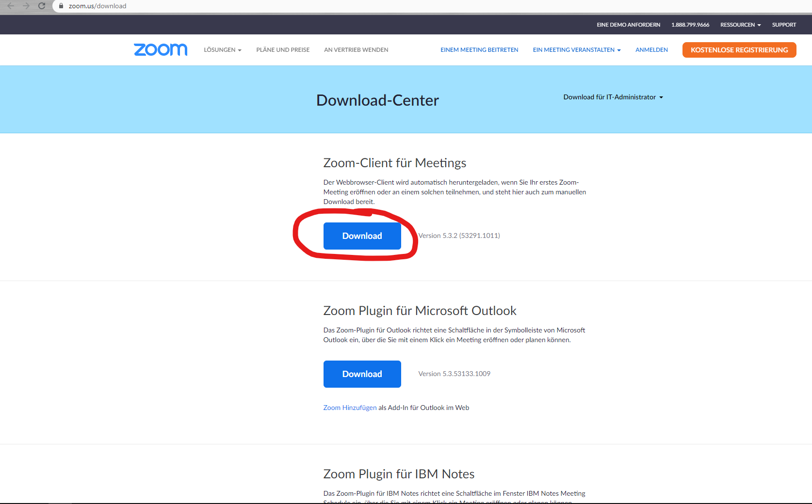Expand the Ressourcen dropdown
Screen dimensions: 812x504
pos(741,25)
